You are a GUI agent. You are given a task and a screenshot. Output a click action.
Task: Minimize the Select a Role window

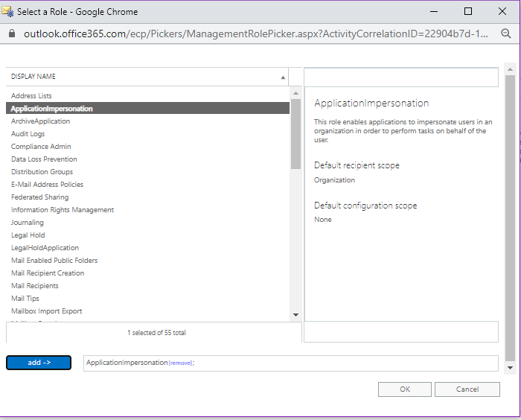(x=434, y=12)
